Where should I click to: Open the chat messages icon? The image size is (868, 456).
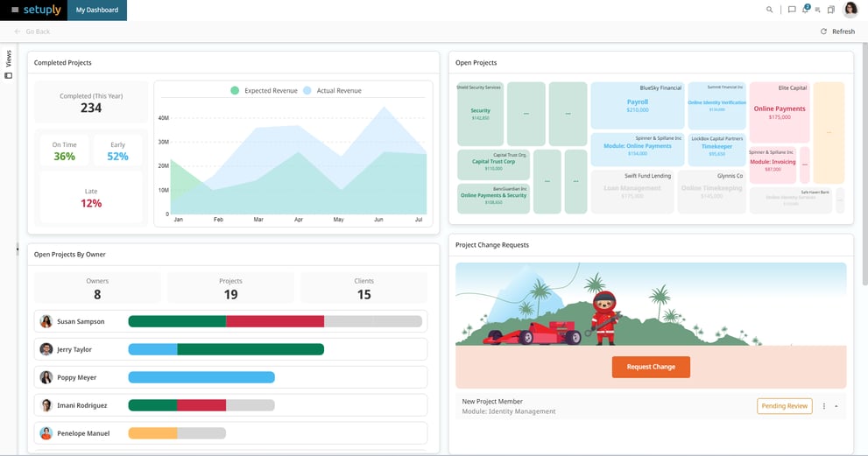pyautogui.click(x=792, y=10)
